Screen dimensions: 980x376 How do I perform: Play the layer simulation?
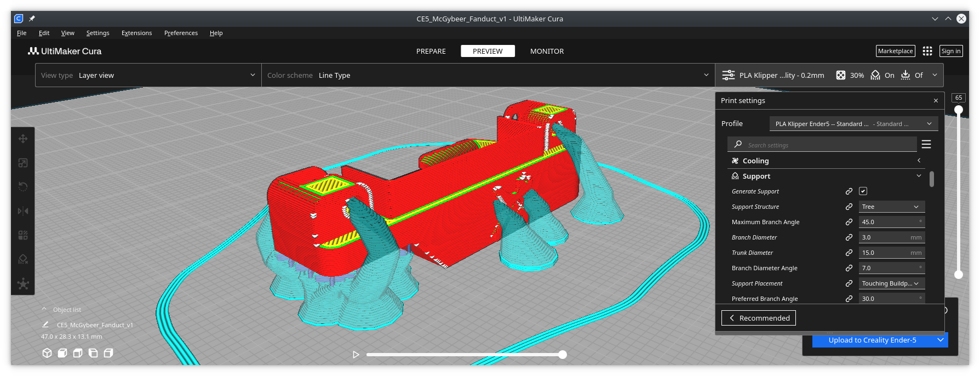(x=356, y=355)
